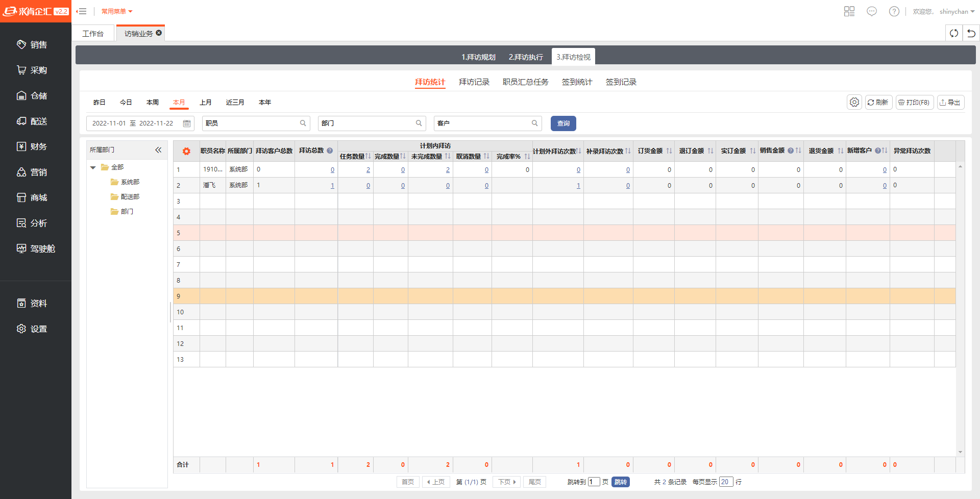Screen dimensions: 980x499
Task: Open the 采购 purchasing module
Action: (x=32, y=70)
